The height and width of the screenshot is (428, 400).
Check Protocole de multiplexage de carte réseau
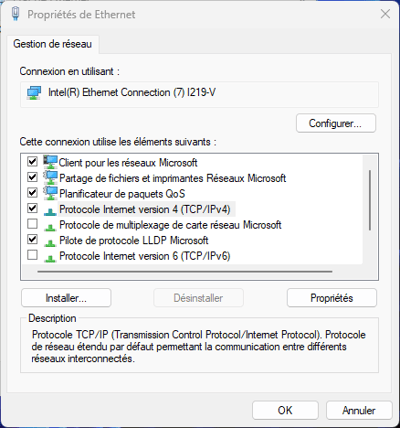32,224
